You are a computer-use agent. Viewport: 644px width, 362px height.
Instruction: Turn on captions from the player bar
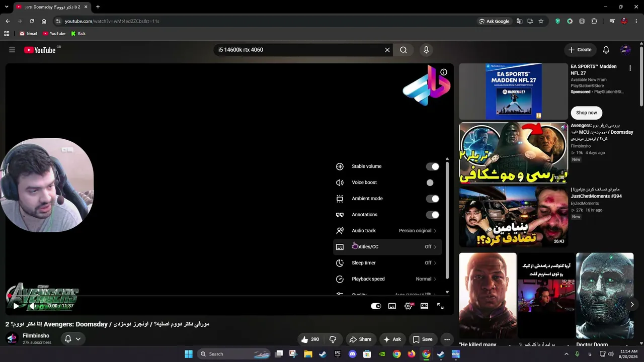point(392,306)
